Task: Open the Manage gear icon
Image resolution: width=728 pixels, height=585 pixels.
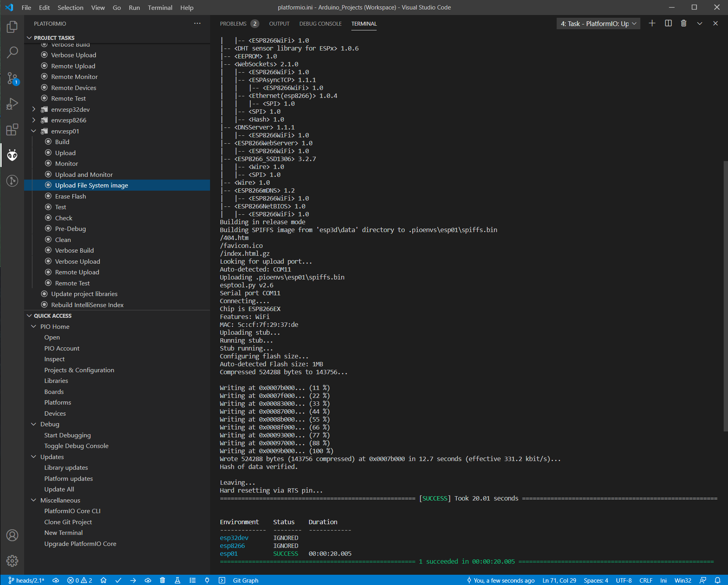Action: point(12,561)
